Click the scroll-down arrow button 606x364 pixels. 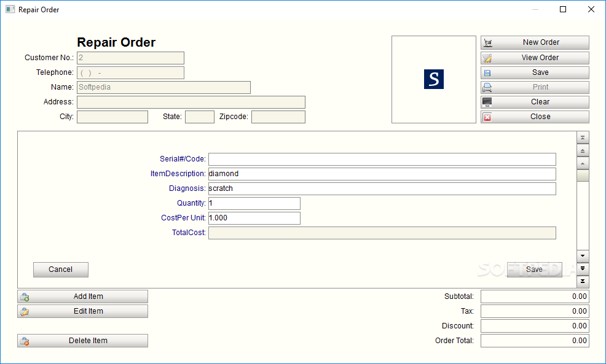click(x=583, y=255)
